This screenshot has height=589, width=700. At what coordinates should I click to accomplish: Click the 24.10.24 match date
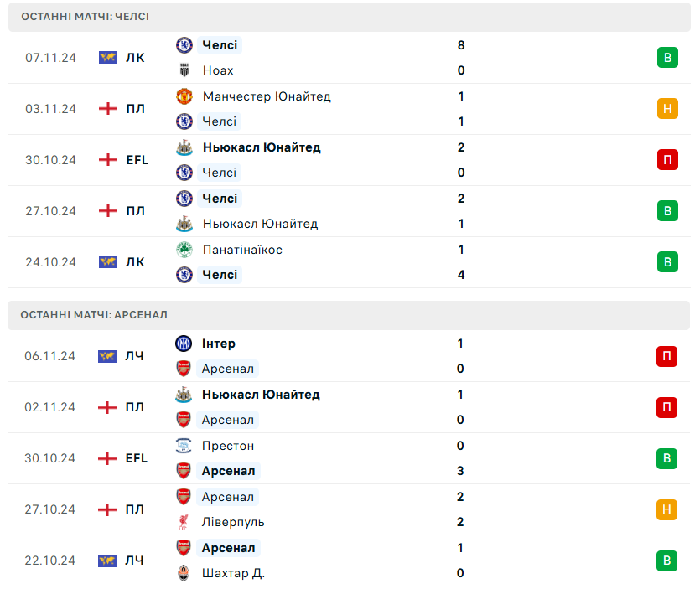(x=50, y=262)
